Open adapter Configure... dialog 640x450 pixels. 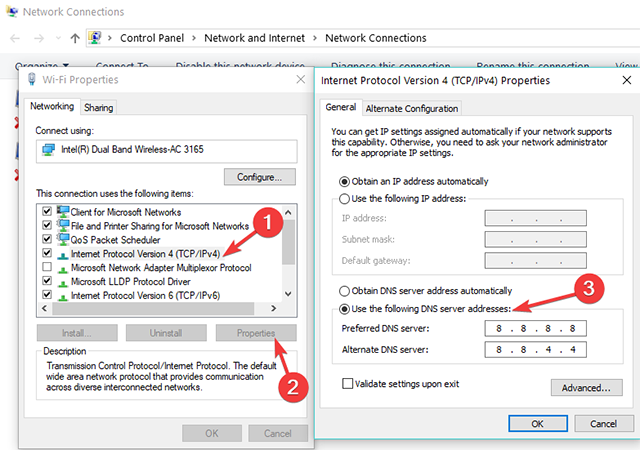click(x=260, y=177)
